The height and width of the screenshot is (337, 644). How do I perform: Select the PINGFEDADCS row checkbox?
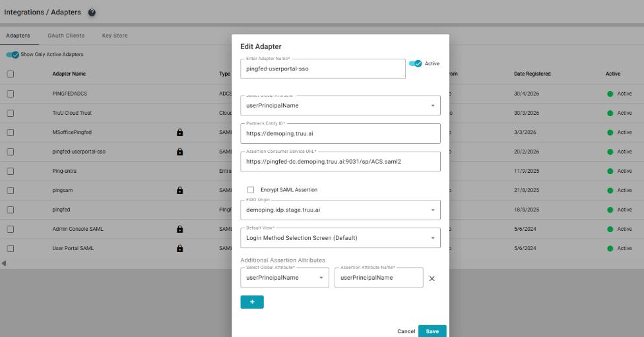pyautogui.click(x=11, y=94)
